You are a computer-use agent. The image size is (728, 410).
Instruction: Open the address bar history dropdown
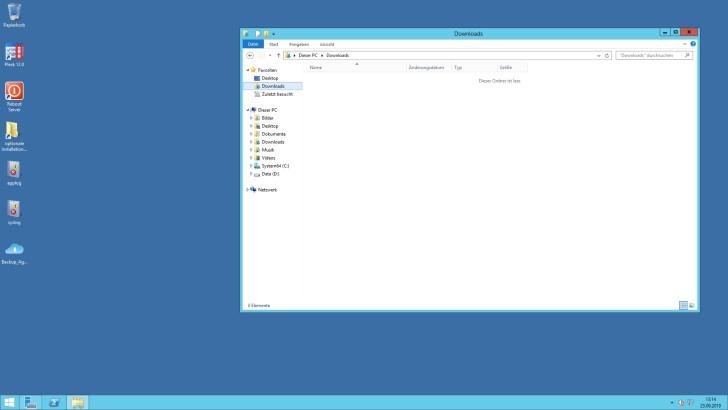coord(598,56)
